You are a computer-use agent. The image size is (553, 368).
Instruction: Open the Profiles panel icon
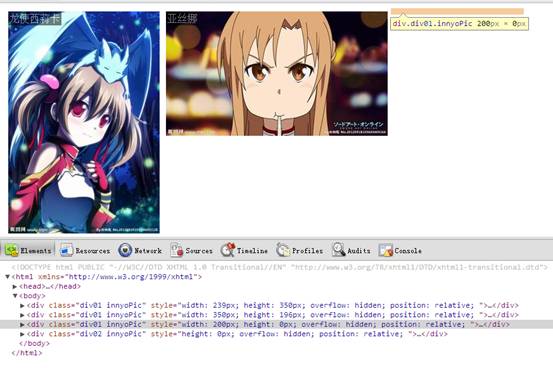(x=283, y=250)
